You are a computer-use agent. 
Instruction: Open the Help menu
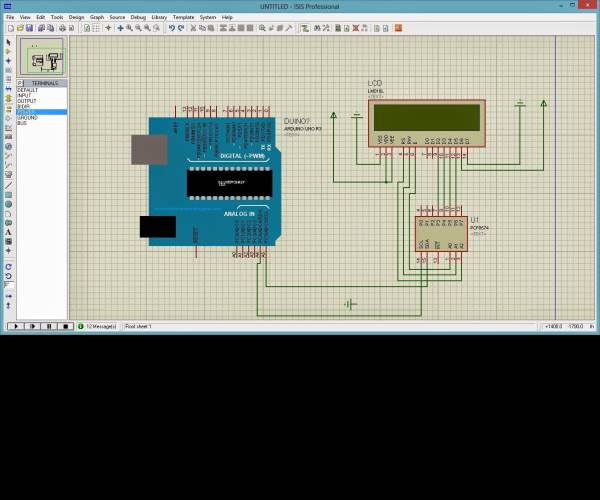coord(227,17)
